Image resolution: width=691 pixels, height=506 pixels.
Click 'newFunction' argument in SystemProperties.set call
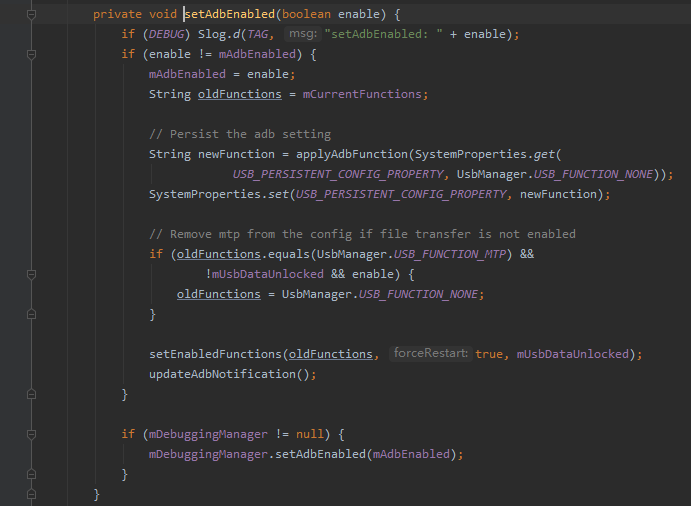(558, 194)
